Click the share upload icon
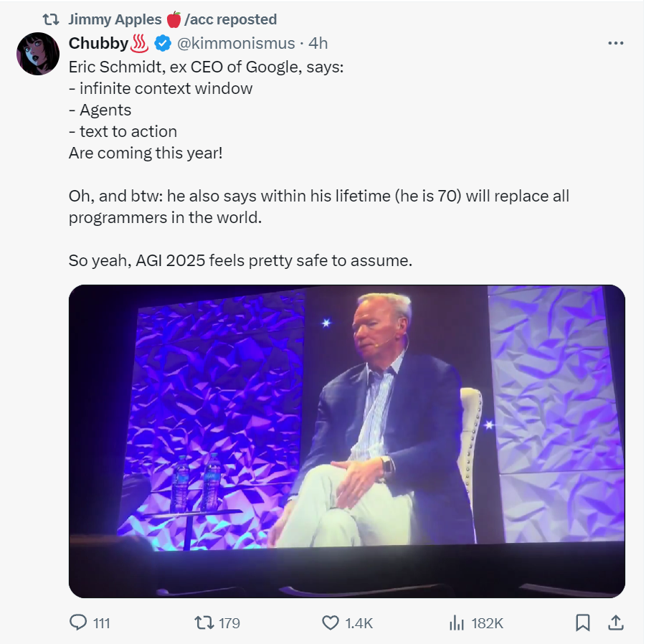This screenshot has height=644, width=646. (x=615, y=622)
